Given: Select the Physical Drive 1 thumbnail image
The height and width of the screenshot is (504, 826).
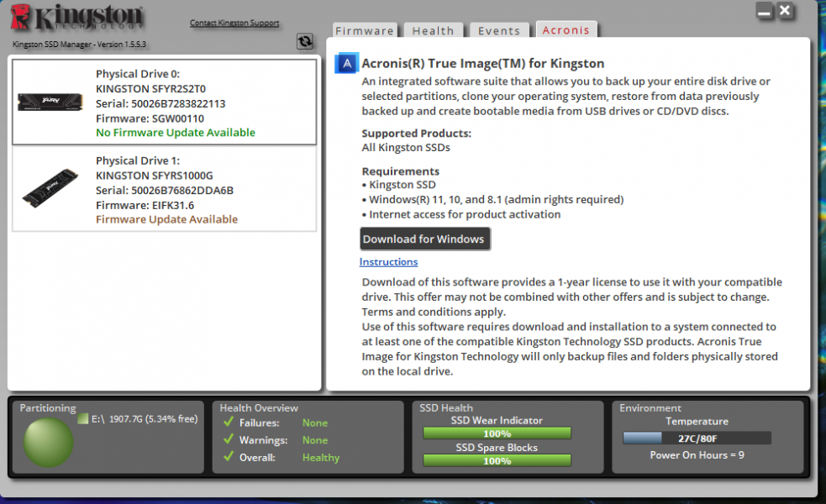Looking at the screenshot, I should pos(50,187).
